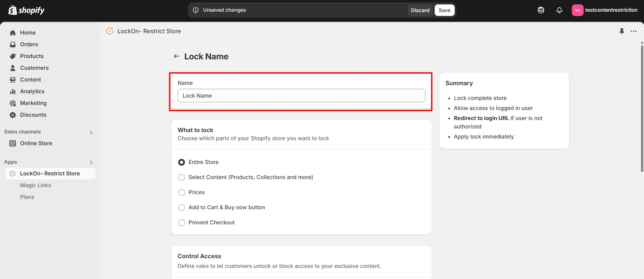The height and width of the screenshot is (279, 644).
Task: Click 'LockOn- Restrict Store' header title
Action: click(149, 31)
